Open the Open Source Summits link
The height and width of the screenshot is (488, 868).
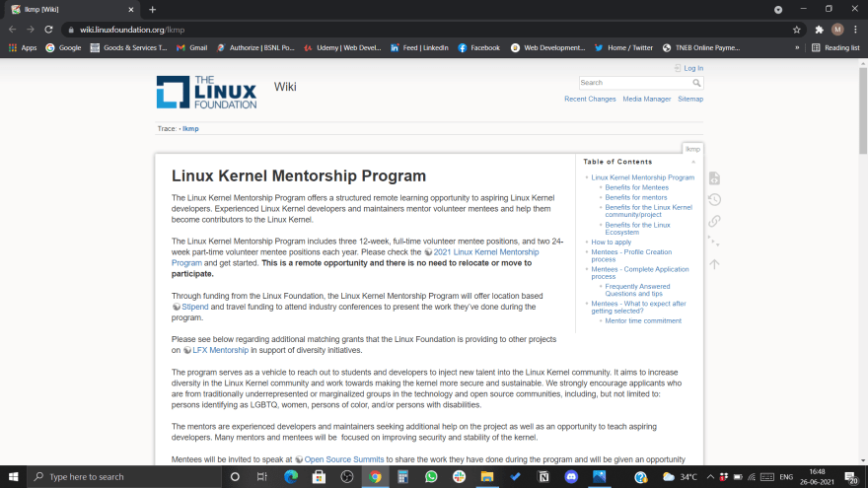coord(344,459)
